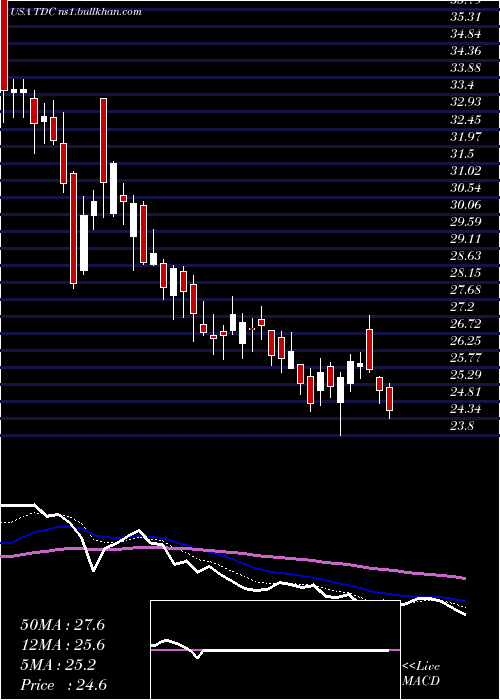The height and width of the screenshot is (700, 500).
Task: Select the 25.77 price axis label
Action: (x=465, y=358)
